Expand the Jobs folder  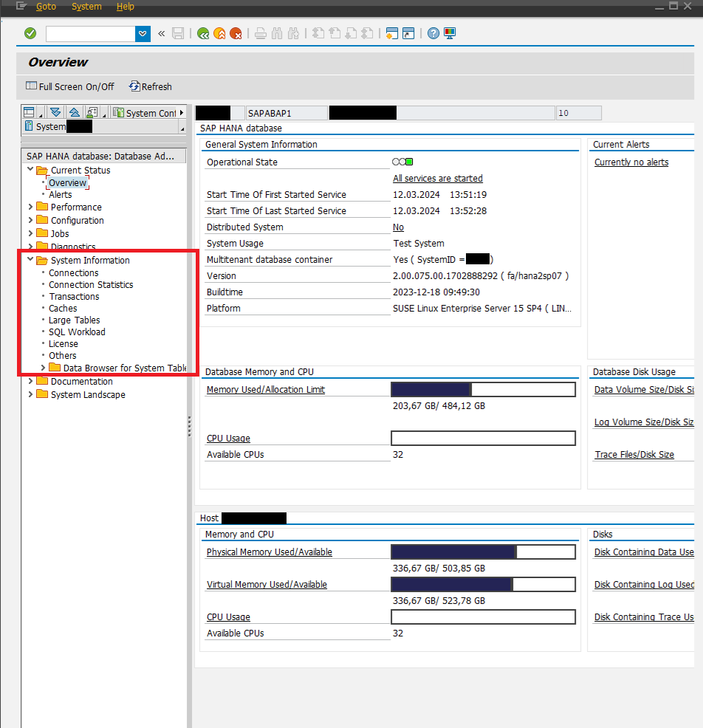[x=30, y=233]
